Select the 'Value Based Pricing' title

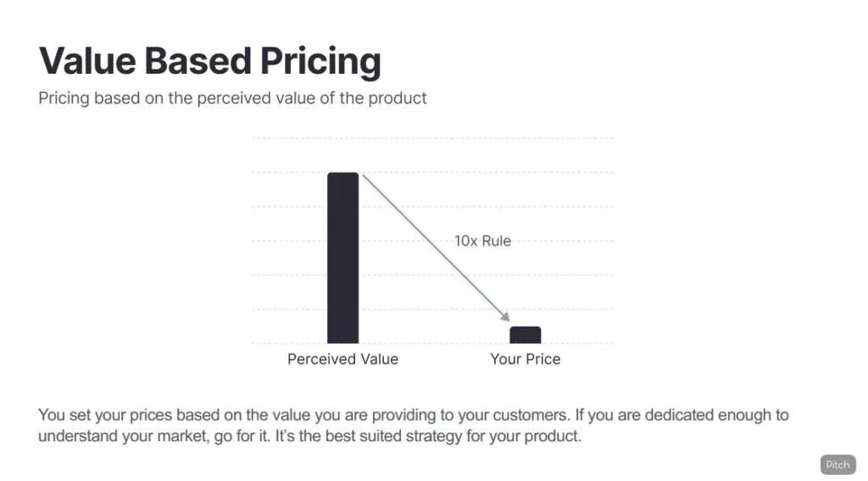pos(209,61)
